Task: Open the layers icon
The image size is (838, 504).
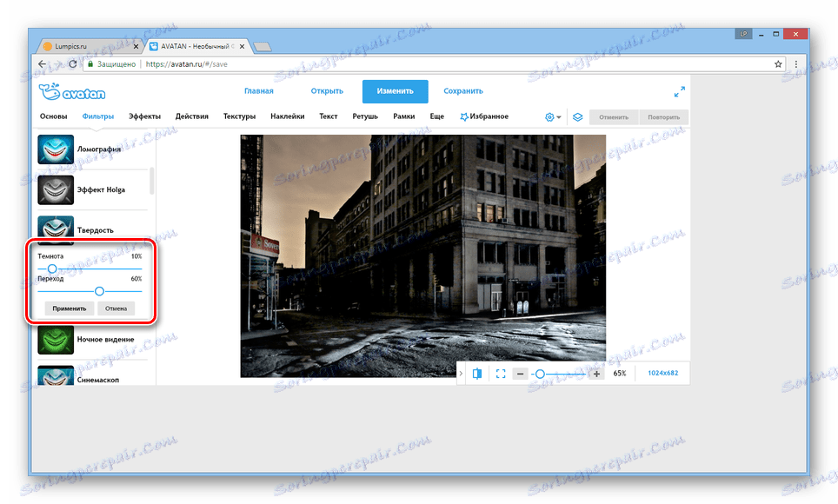Action: tap(578, 117)
